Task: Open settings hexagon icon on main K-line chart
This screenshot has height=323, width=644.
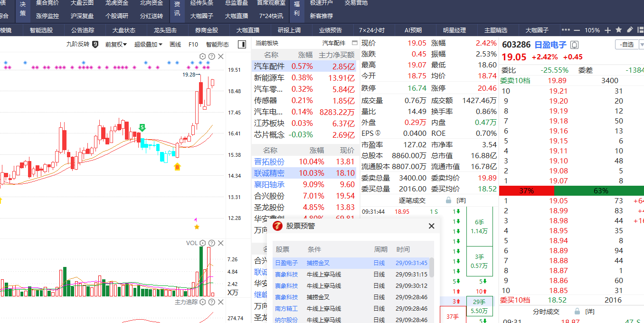Action: click(203, 57)
